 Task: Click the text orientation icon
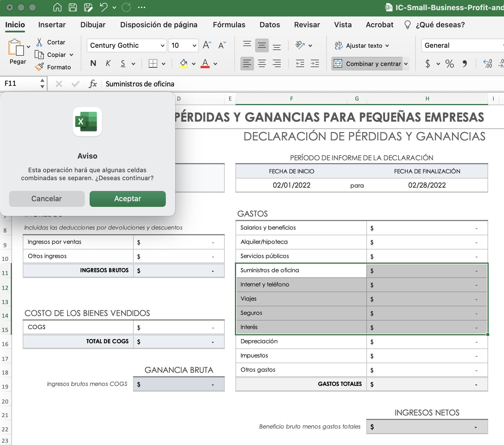click(300, 45)
